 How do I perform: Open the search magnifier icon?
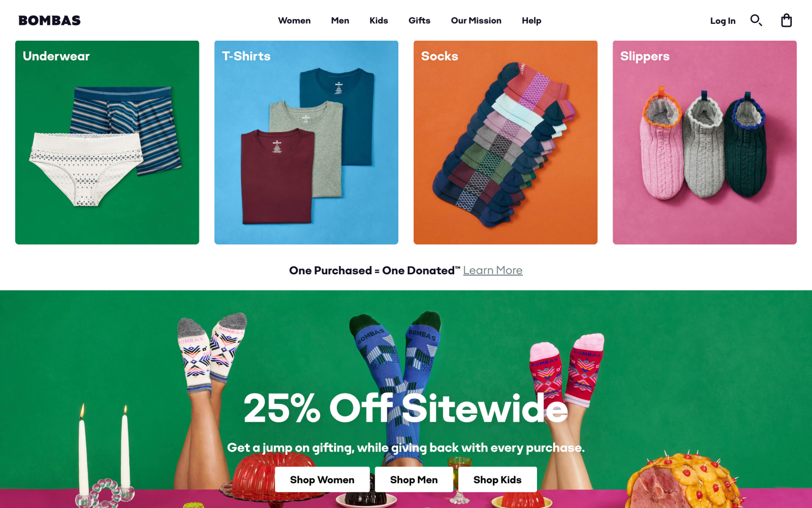click(x=756, y=20)
